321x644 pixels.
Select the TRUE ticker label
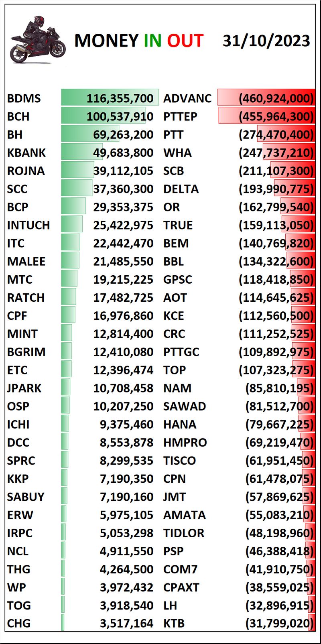(178, 225)
